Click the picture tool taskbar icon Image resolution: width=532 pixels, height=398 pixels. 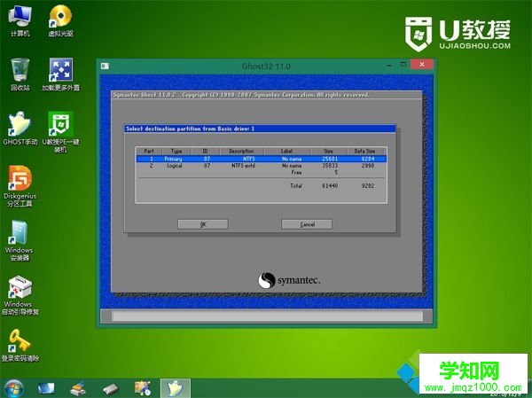pos(143,389)
